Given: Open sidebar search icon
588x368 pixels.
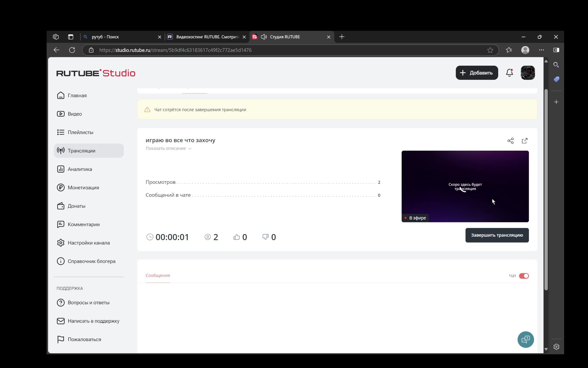Looking at the screenshot, I should click(556, 65).
